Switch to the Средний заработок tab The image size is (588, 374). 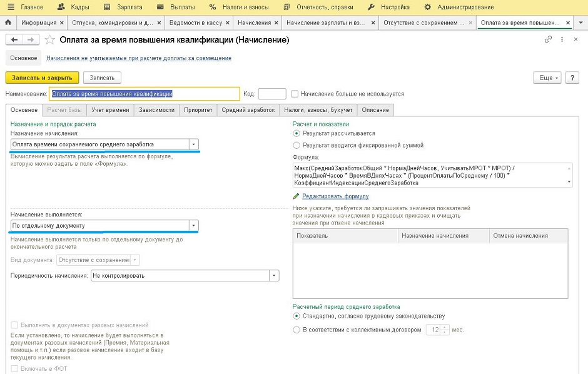(x=248, y=110)
